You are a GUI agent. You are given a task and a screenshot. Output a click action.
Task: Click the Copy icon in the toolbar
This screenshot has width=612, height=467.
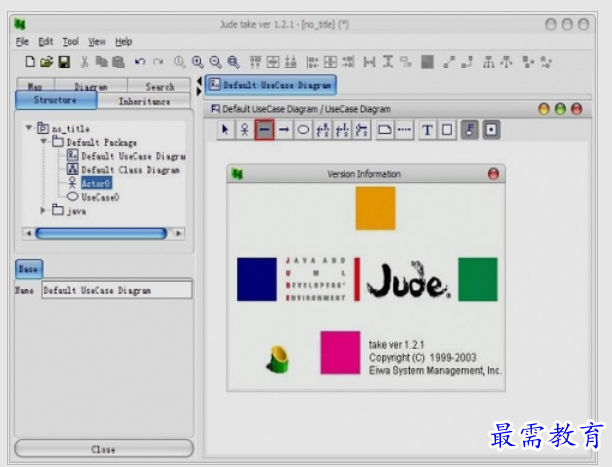tap(101, 62)
